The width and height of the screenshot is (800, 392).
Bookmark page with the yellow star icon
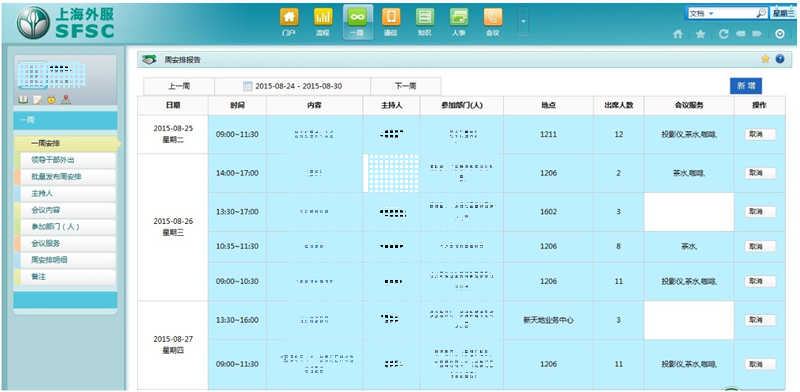click(x=765, y=59)
